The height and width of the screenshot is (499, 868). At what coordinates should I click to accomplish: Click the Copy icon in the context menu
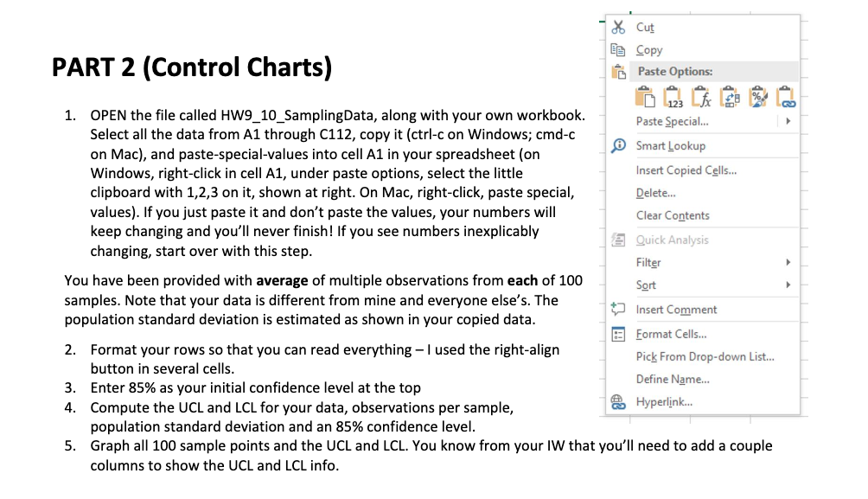(x=618, y=49)
